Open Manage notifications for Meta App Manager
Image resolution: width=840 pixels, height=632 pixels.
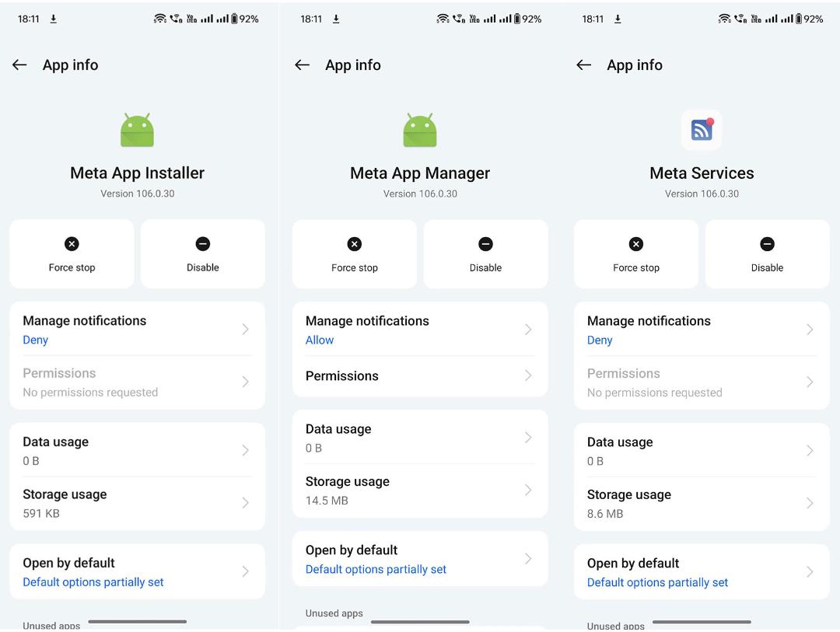pyautogui.click(x=420, y=330)
